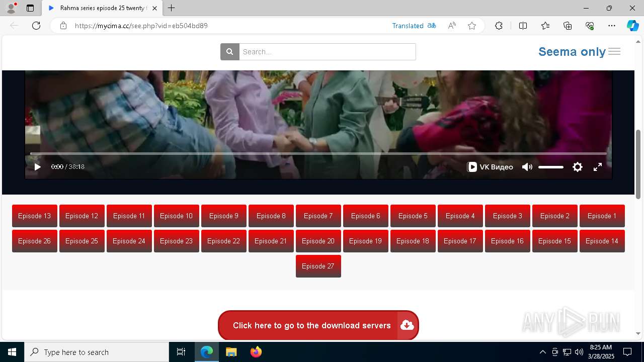Open Episode 27
Image resolution: width=644 pixels, height=362 pixels.
(x=318, y=266)
